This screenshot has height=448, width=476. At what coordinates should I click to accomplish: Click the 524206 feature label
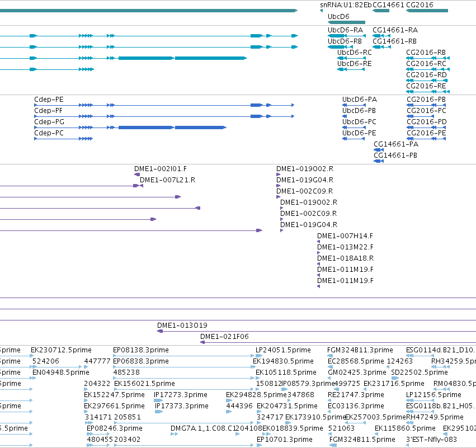[x=46, y=361]
